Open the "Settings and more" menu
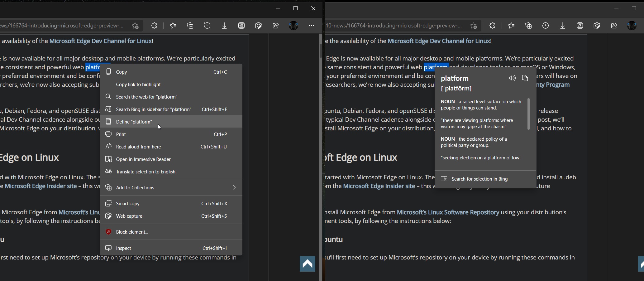The width and height of the screenshot is (644, 281). coord(311,26)
